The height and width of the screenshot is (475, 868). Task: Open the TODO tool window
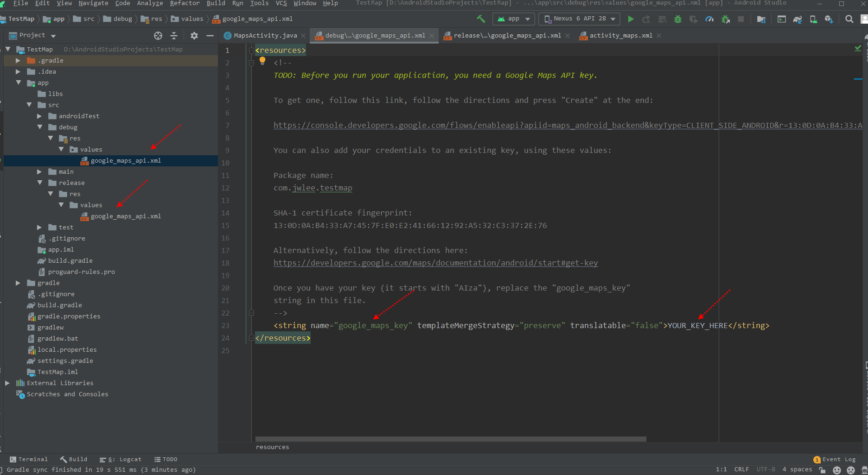[x=166, y=459]
